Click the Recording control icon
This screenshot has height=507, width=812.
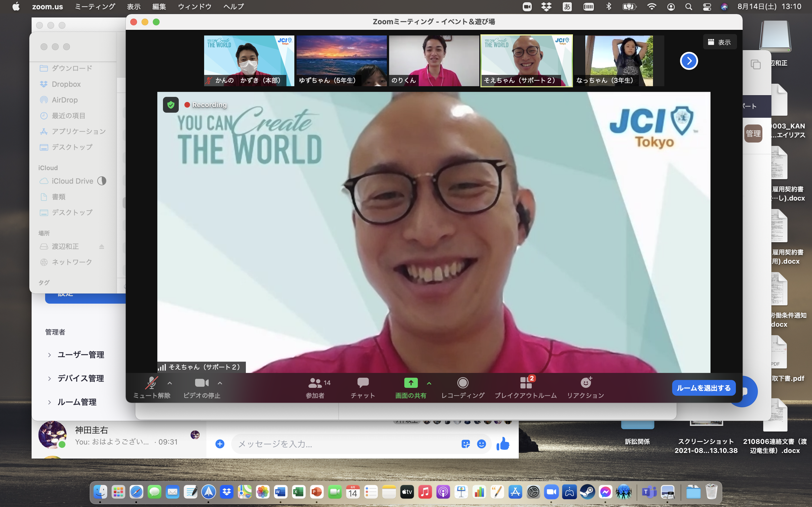(462, 383)
